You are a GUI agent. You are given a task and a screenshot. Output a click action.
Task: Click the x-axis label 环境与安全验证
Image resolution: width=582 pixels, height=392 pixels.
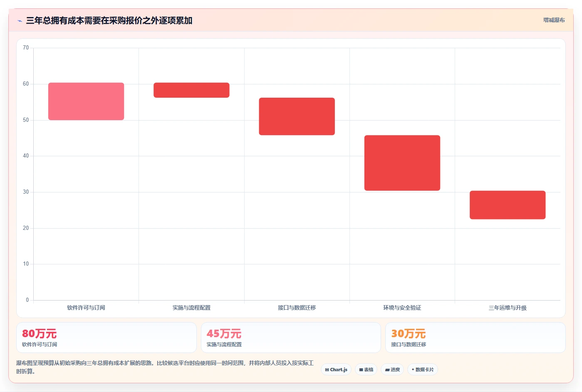pos(402,308)
